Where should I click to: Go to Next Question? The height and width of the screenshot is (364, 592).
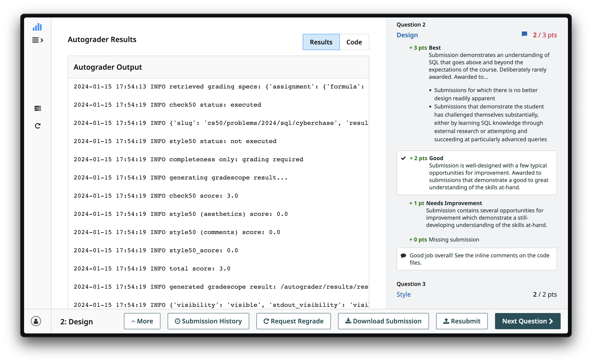point(527,321)
